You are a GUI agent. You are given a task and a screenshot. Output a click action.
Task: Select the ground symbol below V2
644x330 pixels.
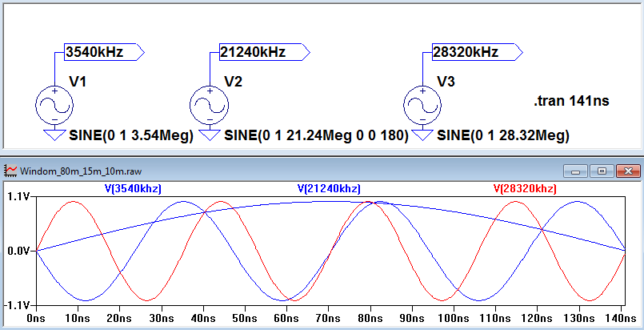pyautogui.click(x=210, y=134)
